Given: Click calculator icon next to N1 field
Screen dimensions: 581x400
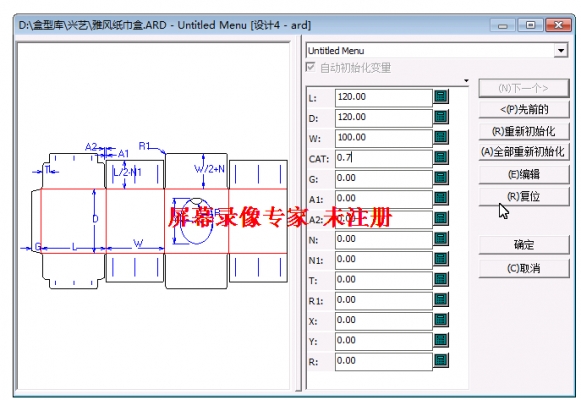Looking at the screenshot, I should point(441,259).
